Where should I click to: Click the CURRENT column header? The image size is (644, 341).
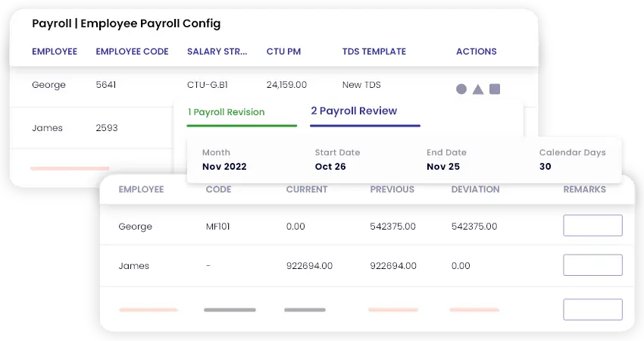point(307,189)
